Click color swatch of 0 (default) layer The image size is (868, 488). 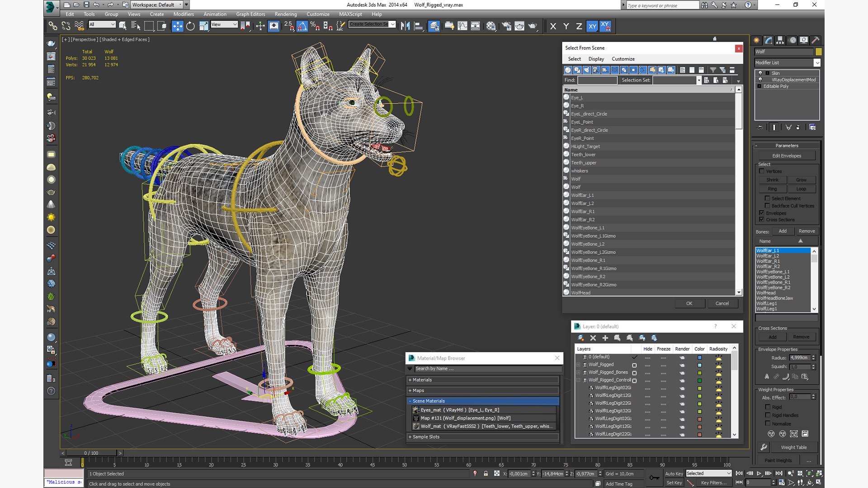(699, 357)
